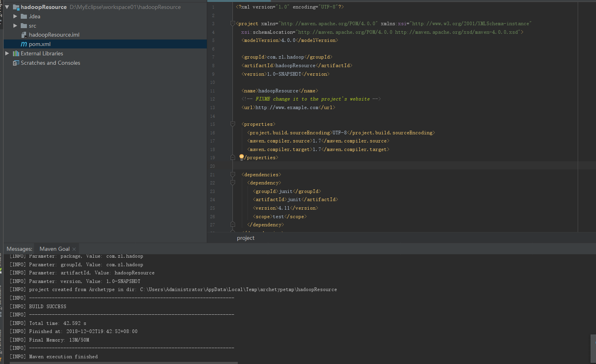Click the project breadcrumb below the editor
This screenshot has height=364, width=596.
(245, 238)
